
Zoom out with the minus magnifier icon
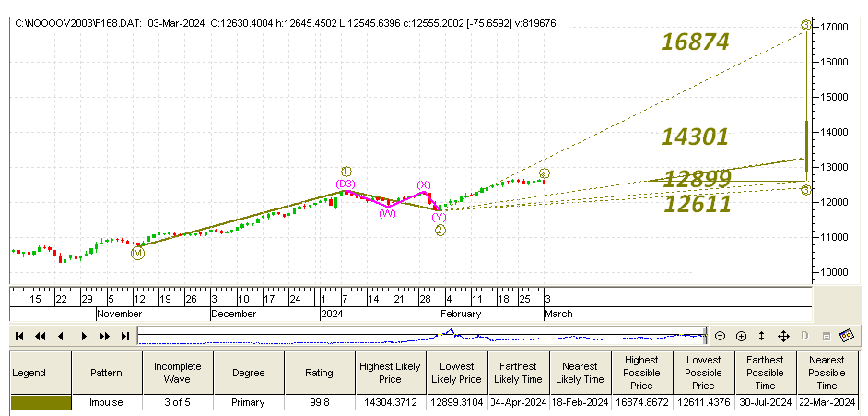(721, 336)
